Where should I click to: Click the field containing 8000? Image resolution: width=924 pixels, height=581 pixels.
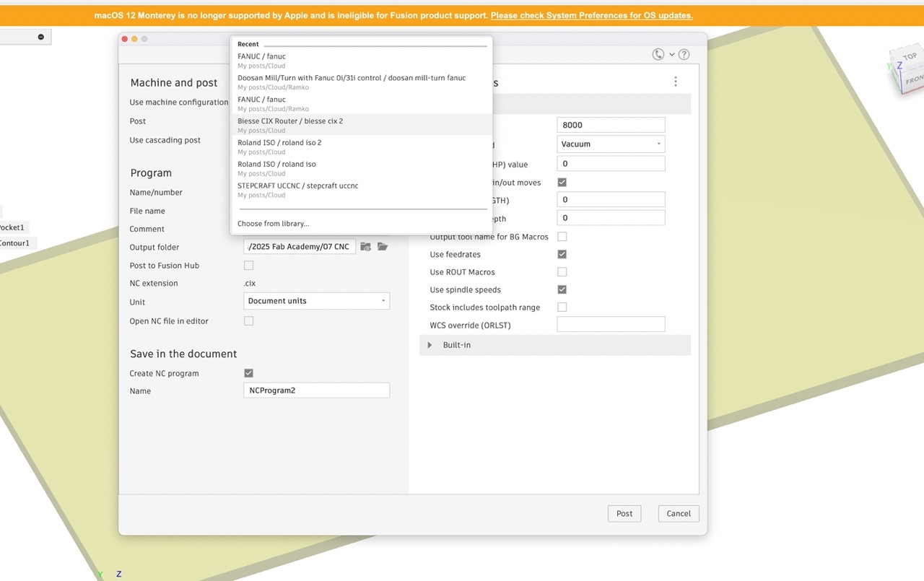click(x=611, y=125)
